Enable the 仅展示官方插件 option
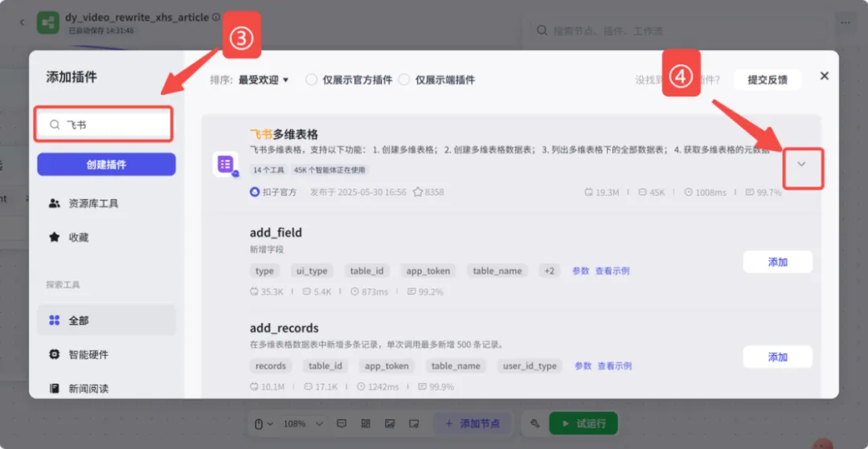The image size is (868, 449). 312,80
